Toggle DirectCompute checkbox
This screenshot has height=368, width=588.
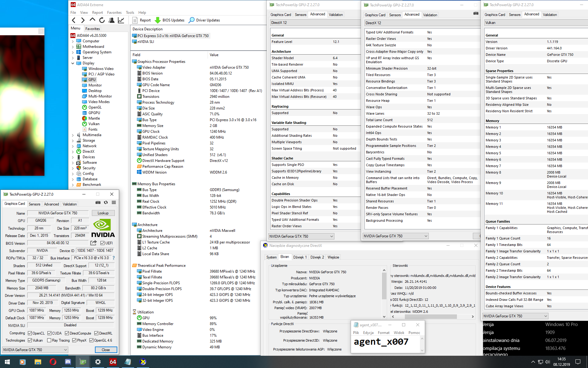(67, 333)
